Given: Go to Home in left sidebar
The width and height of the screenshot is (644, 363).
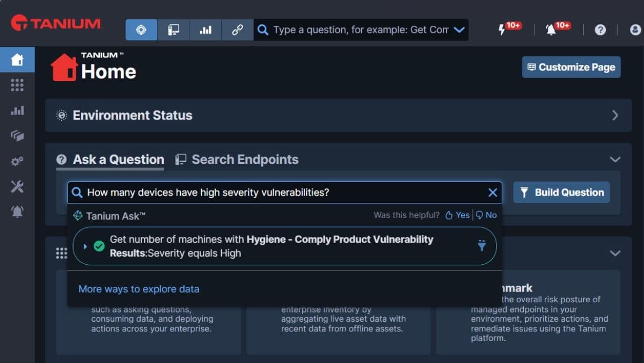Looking at the screenshot, I should [x=17, y=60].
